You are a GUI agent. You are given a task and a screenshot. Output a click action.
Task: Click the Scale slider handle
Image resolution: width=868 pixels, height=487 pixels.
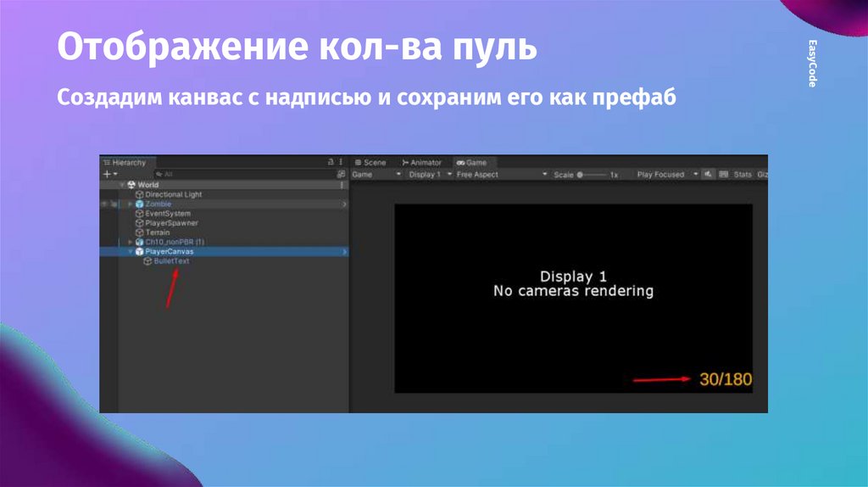580,175
